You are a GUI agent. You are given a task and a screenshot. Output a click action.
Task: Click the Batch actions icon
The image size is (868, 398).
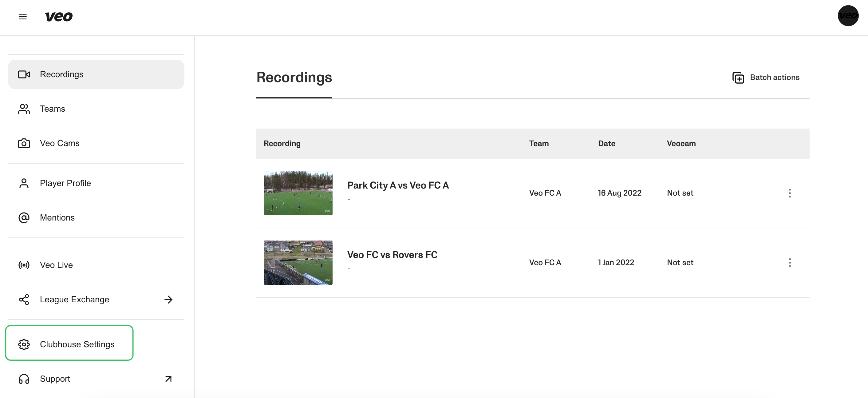738,78
